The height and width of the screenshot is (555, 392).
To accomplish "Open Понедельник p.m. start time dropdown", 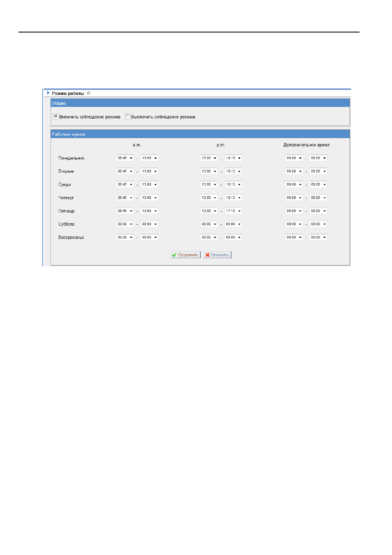I will point(209,158).
